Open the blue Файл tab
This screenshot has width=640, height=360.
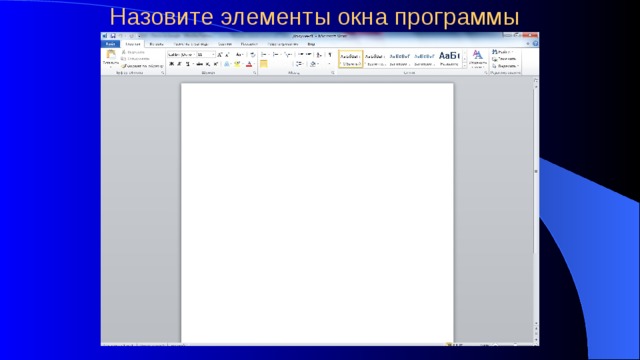pyautogui.click(x=110, y=44)
